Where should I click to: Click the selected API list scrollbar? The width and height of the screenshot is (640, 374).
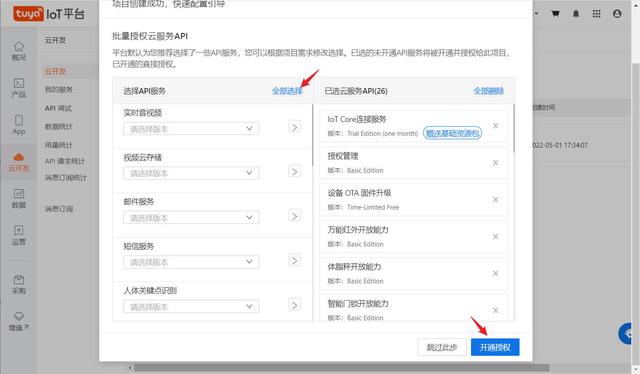coord(513,129)
